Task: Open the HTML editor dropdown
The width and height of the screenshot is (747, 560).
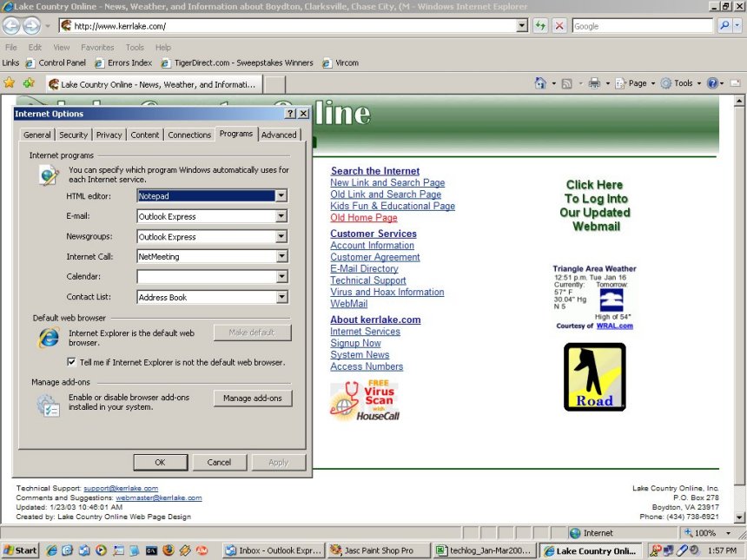Action: click(281, 195)
